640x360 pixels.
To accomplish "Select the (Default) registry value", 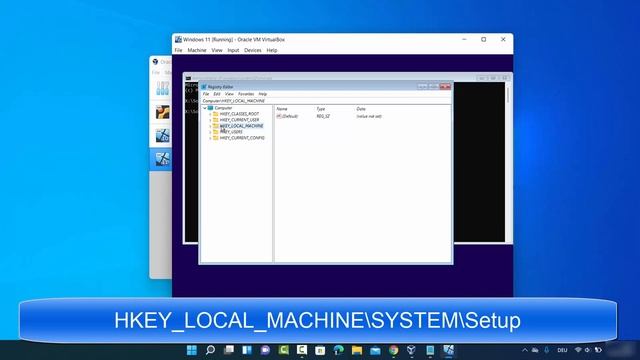I will pyautogui.click(x=287, y=116).
